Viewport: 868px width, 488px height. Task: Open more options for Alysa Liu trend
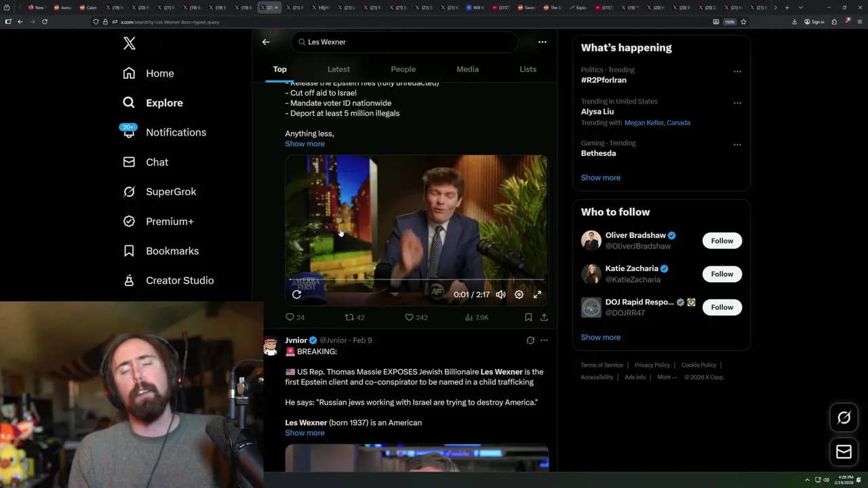(737, 103)
